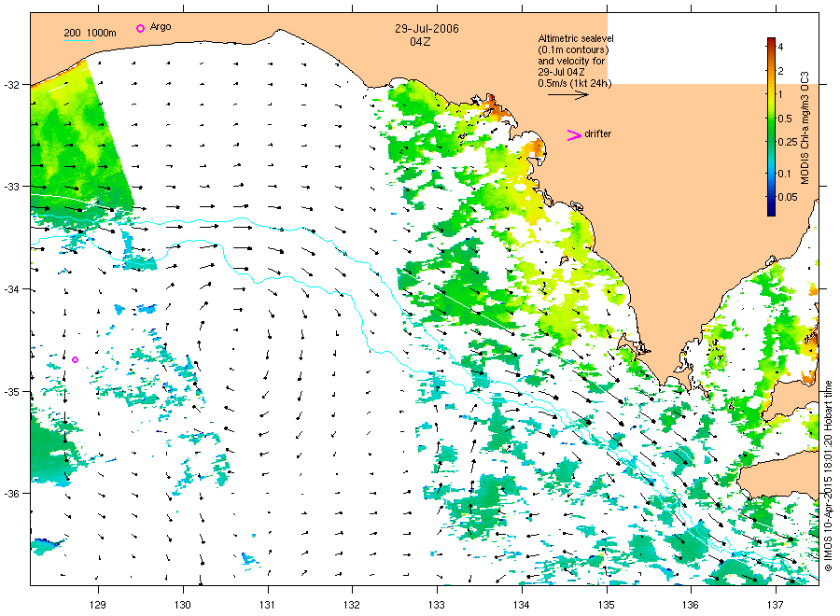Viewport: 840px width, 616px height.
Task: Click '(0.1m contours)' legend line
Action: (573, 49)
